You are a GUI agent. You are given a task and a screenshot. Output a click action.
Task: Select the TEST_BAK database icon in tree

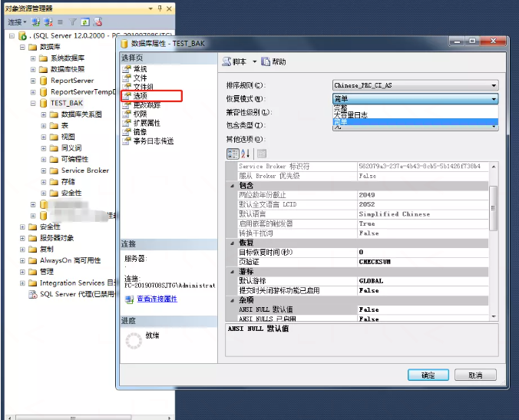point(43,103)
